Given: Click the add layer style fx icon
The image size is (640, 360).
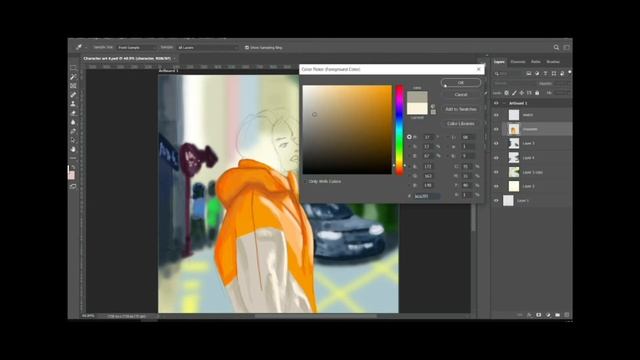Looking at the screenshot, I should (529, 315).
